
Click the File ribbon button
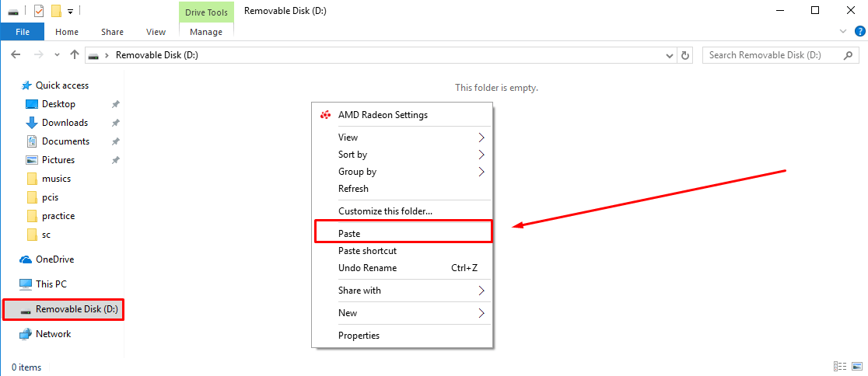(x=22, y=32)
